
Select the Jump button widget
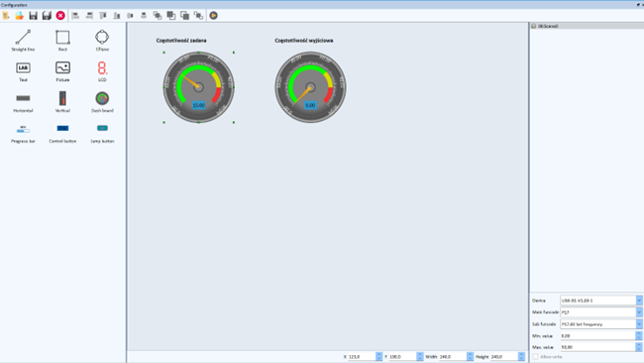click(x=102, y=133)
